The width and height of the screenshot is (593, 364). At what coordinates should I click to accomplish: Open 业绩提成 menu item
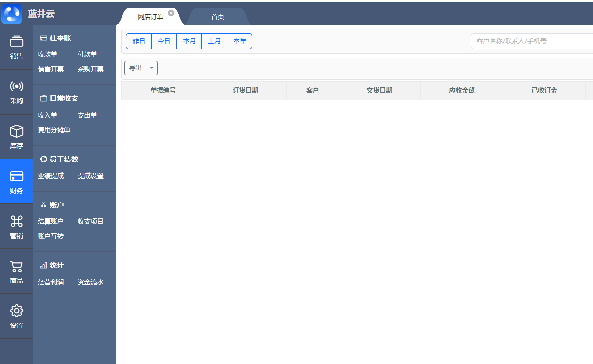51,176
